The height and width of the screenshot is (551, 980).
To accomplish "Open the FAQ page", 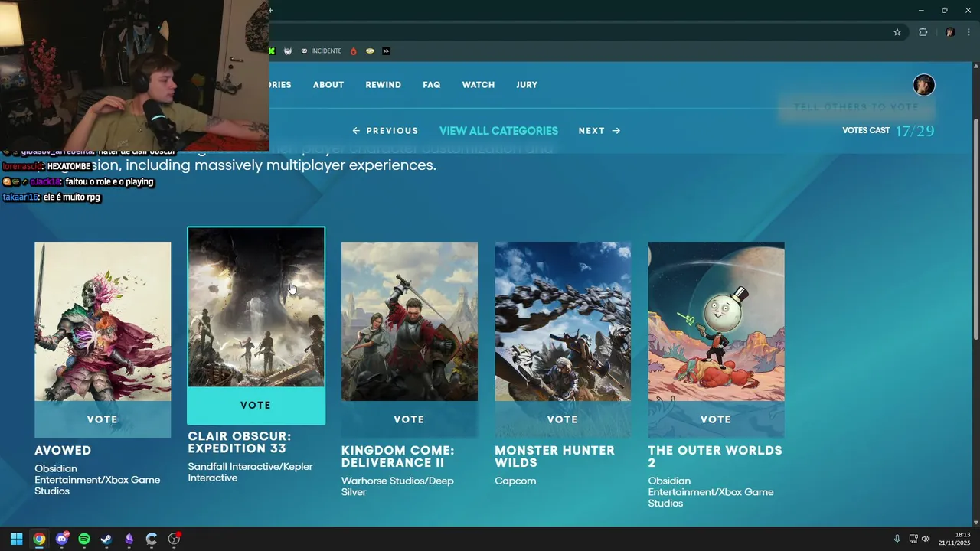I will click(432, 85).
